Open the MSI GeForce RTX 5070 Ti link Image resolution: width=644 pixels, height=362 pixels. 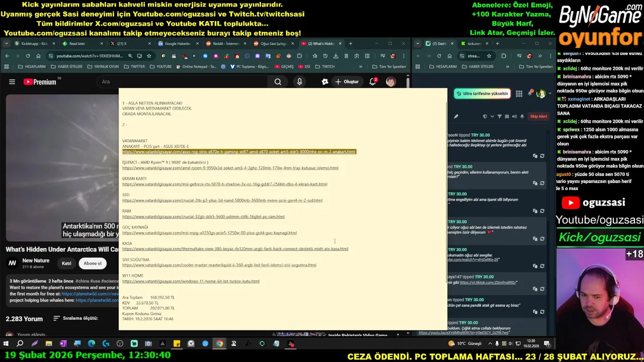(224, 184)
